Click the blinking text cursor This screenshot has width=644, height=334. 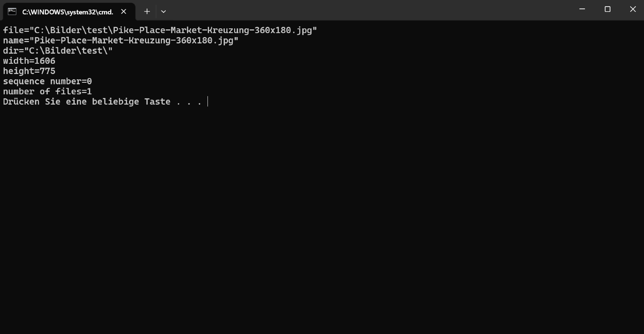coord(208,102)
